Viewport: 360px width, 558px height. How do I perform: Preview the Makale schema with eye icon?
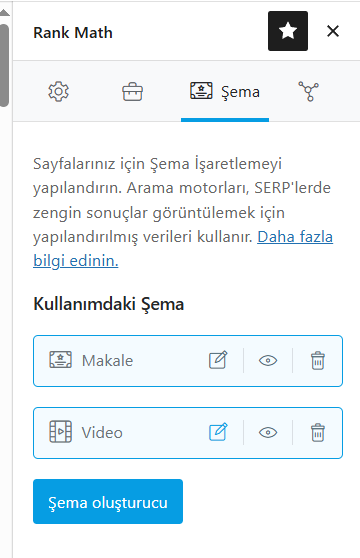(268, 360)
